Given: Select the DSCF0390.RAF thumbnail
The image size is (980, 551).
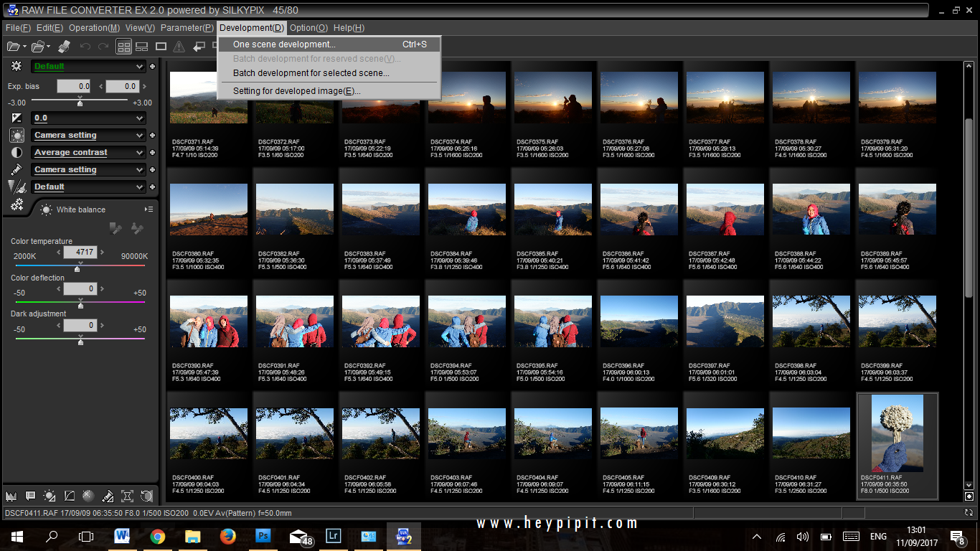Looking at the screenshot, I should (x=208, y=321).
